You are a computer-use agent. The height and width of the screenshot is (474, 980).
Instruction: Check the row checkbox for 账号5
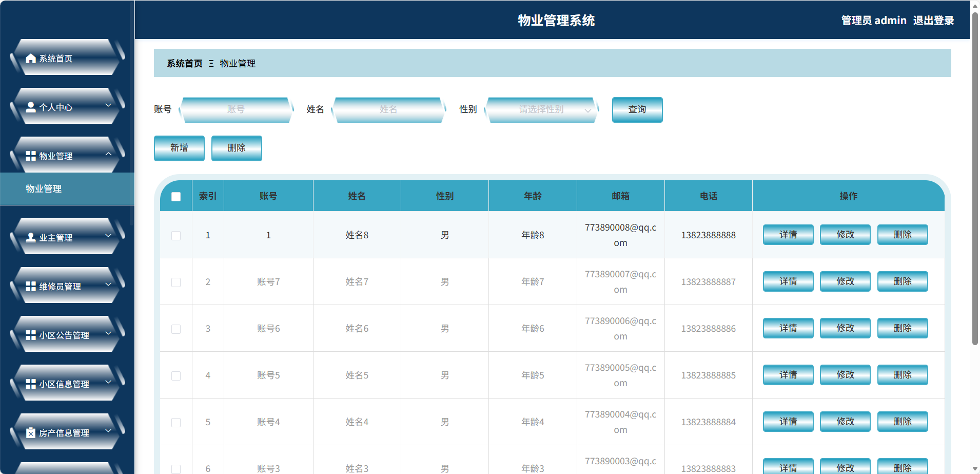coord(176,376)
